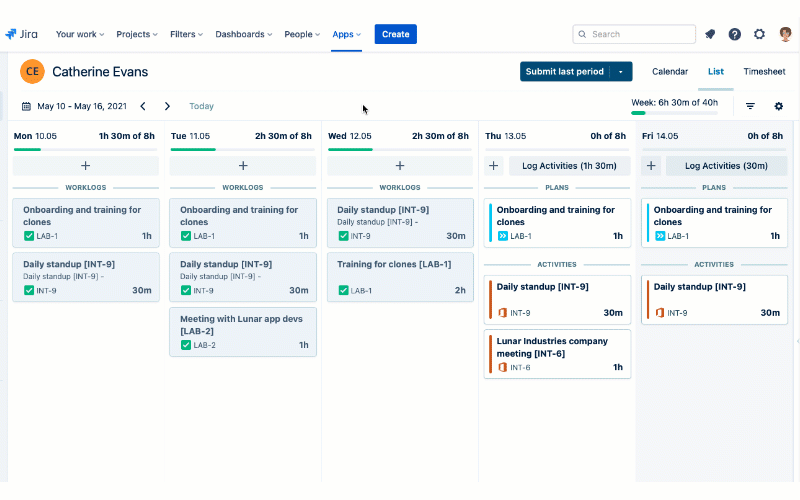800x500 pixels.
Task: Open the Jira settings gear in top bar
Action: tap(759, 34)
